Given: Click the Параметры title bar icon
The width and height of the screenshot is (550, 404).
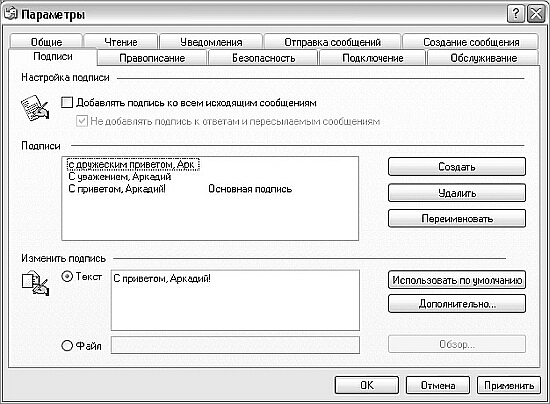Looking at the screenshot, I should coord(11,14).
